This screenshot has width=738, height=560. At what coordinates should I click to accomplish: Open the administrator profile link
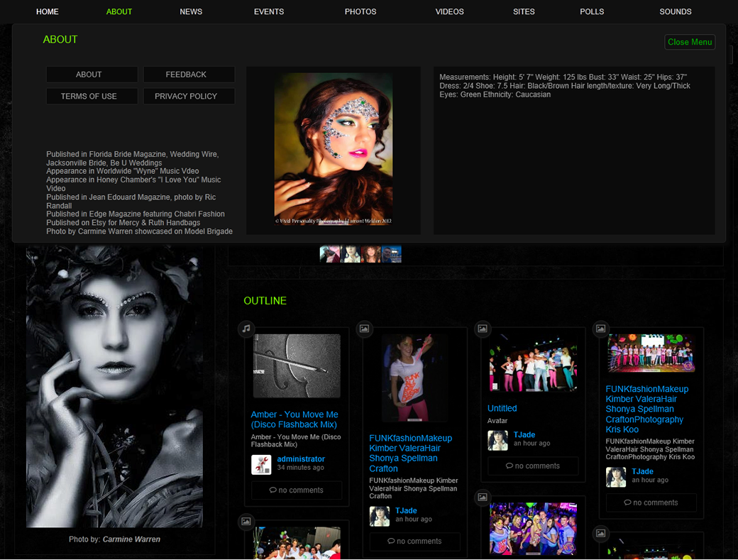coord(301,459)
